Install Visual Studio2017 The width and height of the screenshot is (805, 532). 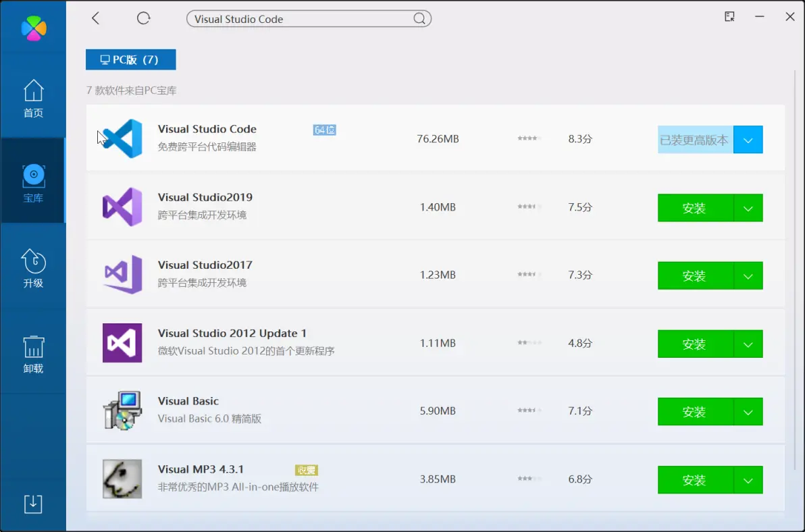695,276
